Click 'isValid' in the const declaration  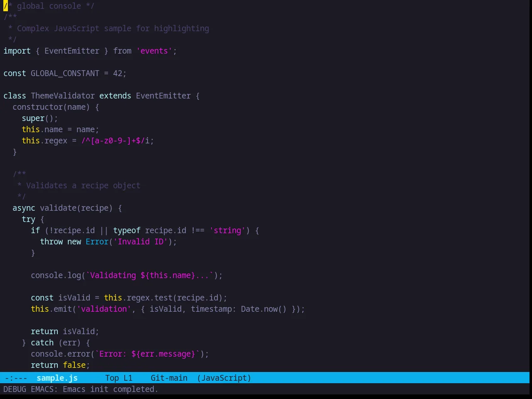74,298
